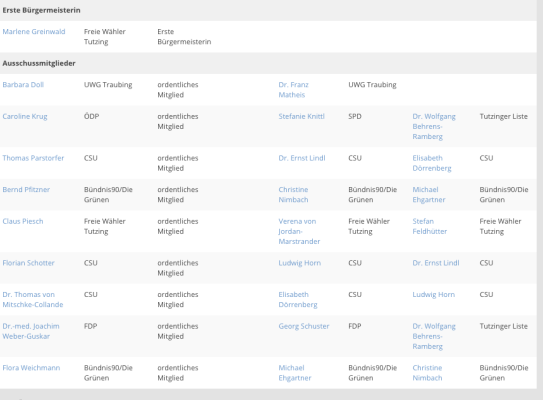This screenshot has height=400, width=543.
Task: Open Claus Piesch's member page
Action: tap(23, 221)
